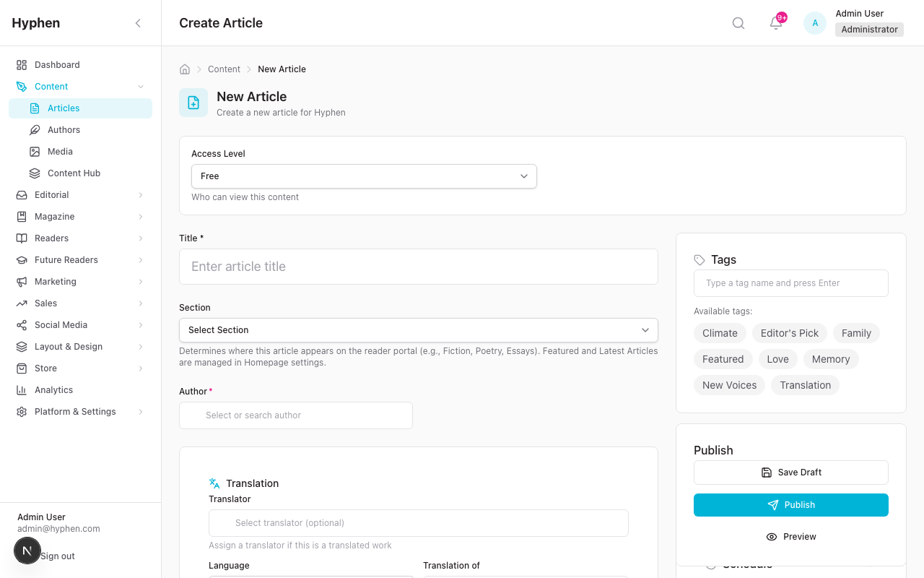Click the New Article document icon
Viewport: 924px width, 578px height.
(193, 102)
